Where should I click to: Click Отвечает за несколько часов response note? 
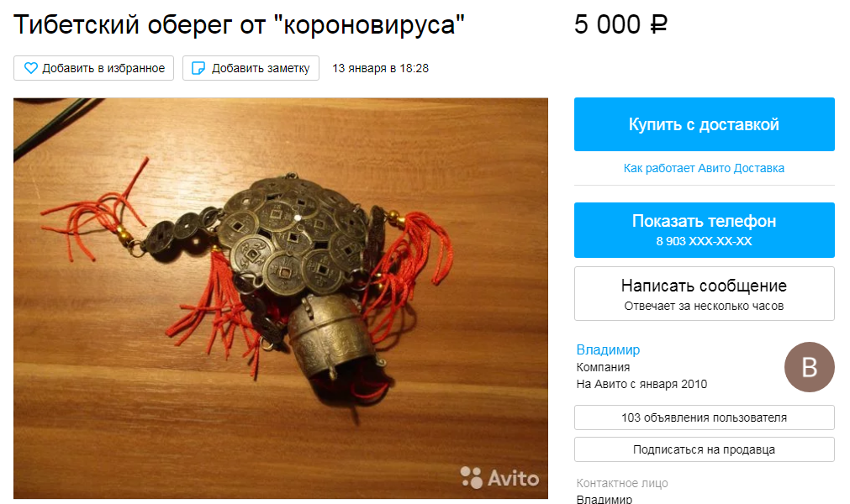click(x=704, y=307)
